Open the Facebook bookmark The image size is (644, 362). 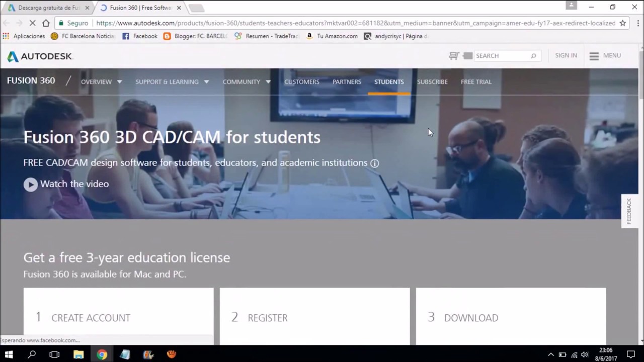point(140,36)
